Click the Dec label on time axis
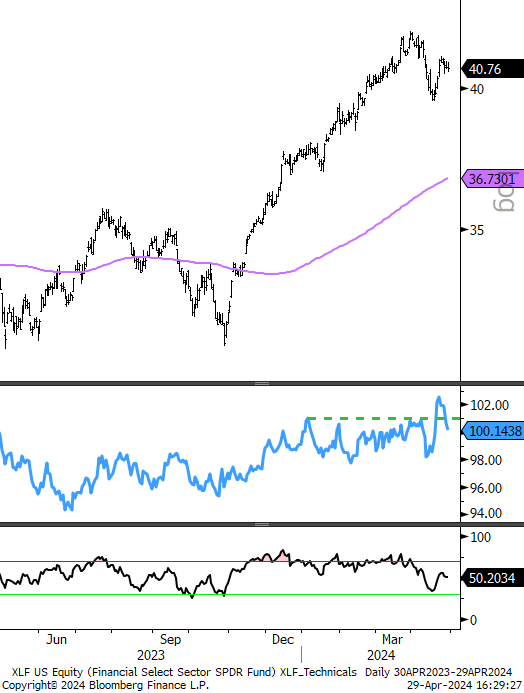Viewport: 524px width, 693px height. tap(283, 639)
